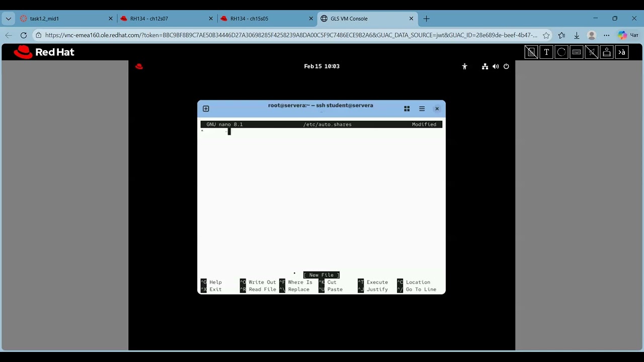The height and width of the screenshot is (362, 644).
Task: Open the browser profile avatar
Action: (x=592, y=35)
